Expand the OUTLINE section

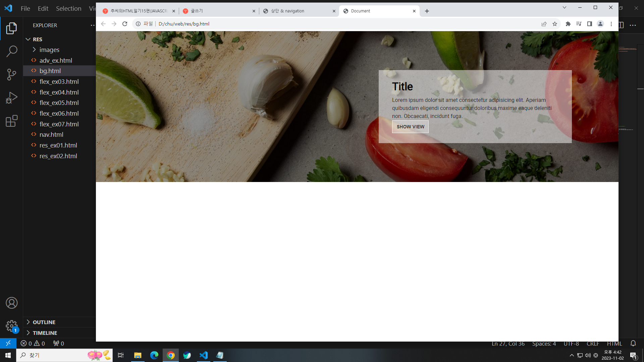click(44, 322)
